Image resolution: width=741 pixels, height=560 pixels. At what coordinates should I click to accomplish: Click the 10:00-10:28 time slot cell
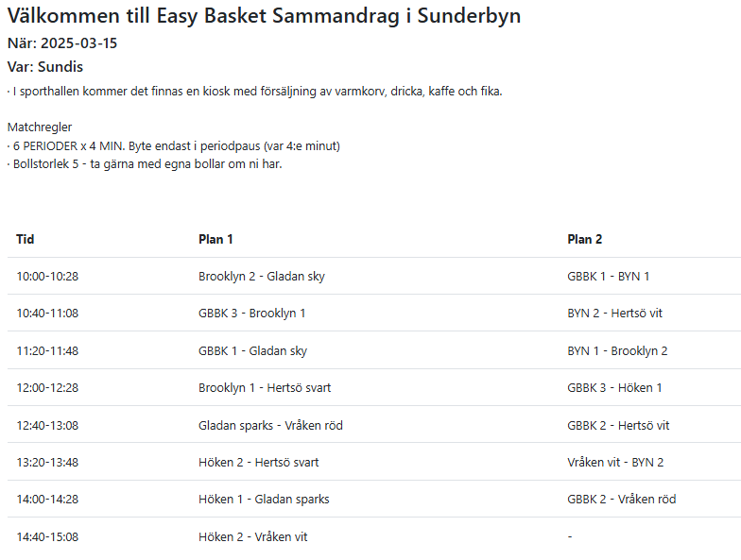tap(47, 277)
